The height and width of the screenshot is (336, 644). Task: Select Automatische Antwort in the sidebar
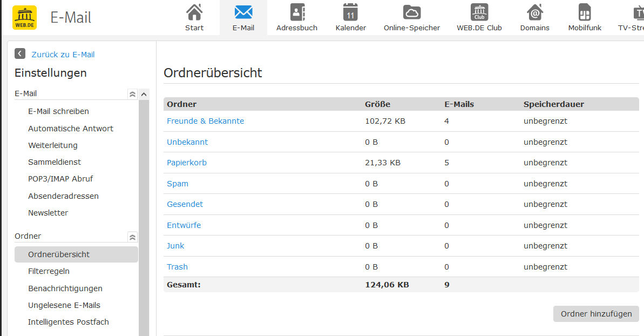tap(71, 129)
